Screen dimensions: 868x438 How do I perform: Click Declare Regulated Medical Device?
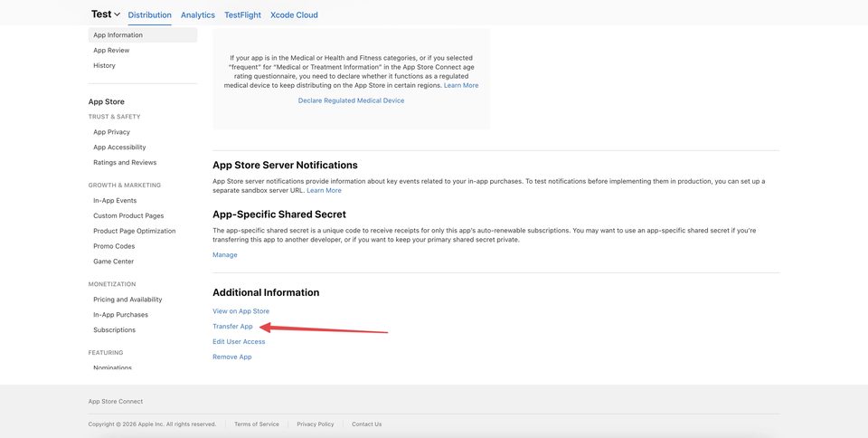(x=351, y=100)
